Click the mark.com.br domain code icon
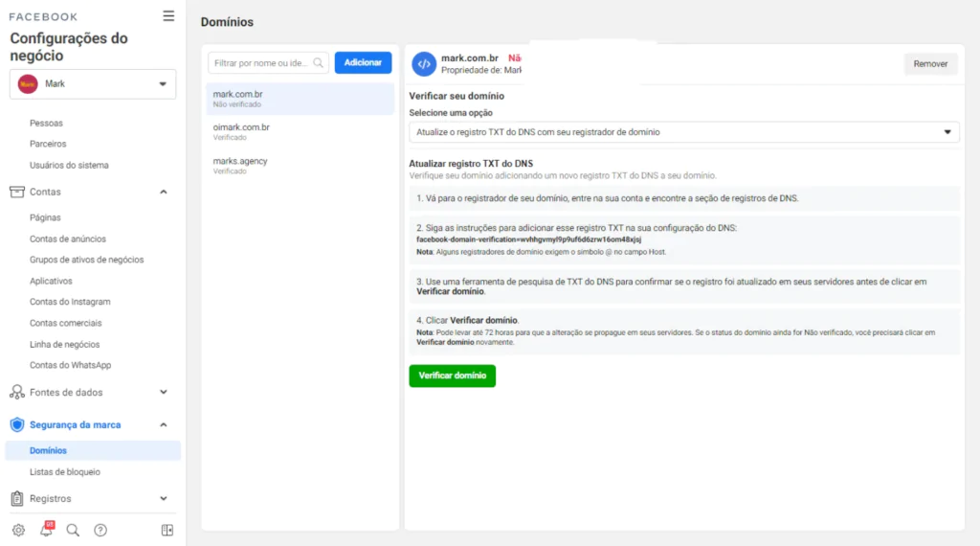This screenshot has width=980, height=546. (x=424, y=64)
